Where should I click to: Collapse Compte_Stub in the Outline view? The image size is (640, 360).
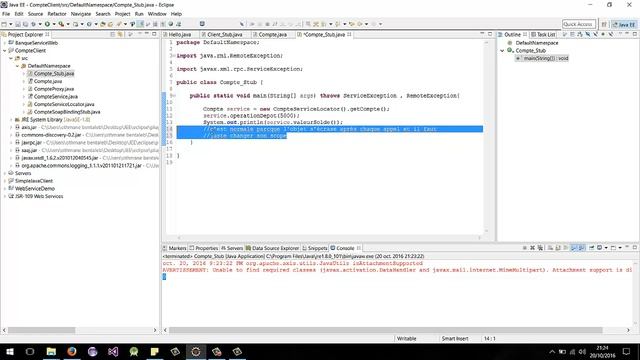(502, 51)
